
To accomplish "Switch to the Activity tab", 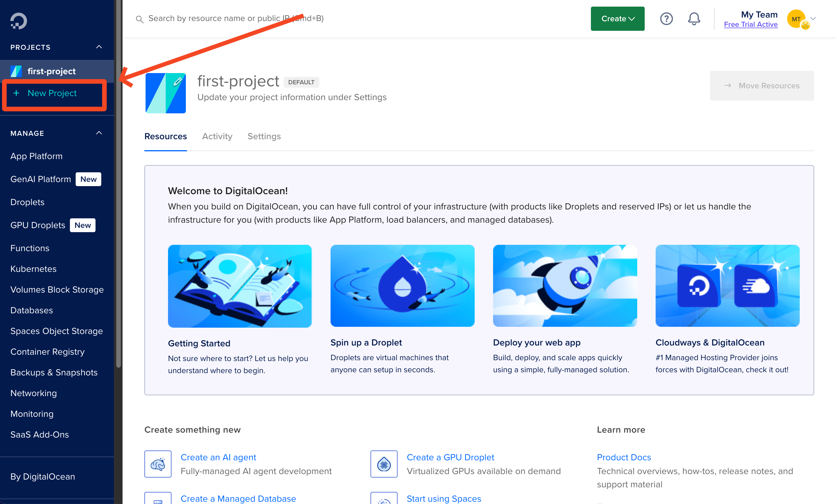I will click(217, 136).
